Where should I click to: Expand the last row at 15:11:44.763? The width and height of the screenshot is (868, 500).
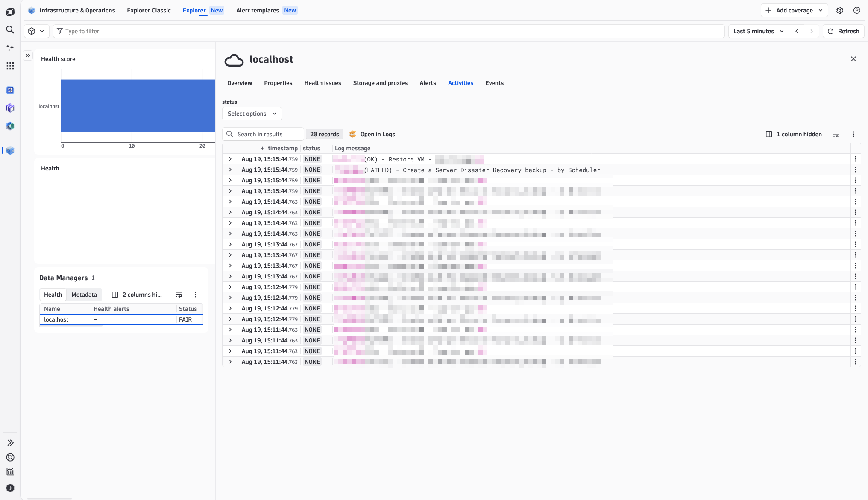pos(230,362)
